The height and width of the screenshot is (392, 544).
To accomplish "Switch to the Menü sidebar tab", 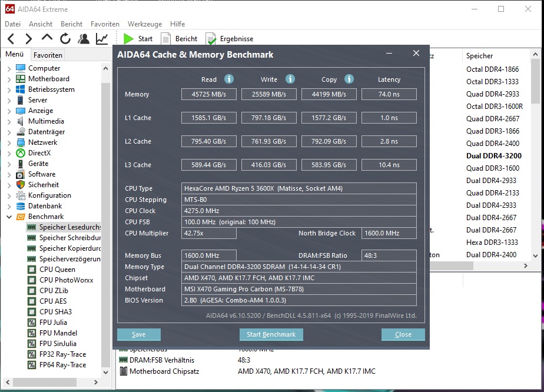I will pos(15,54).
